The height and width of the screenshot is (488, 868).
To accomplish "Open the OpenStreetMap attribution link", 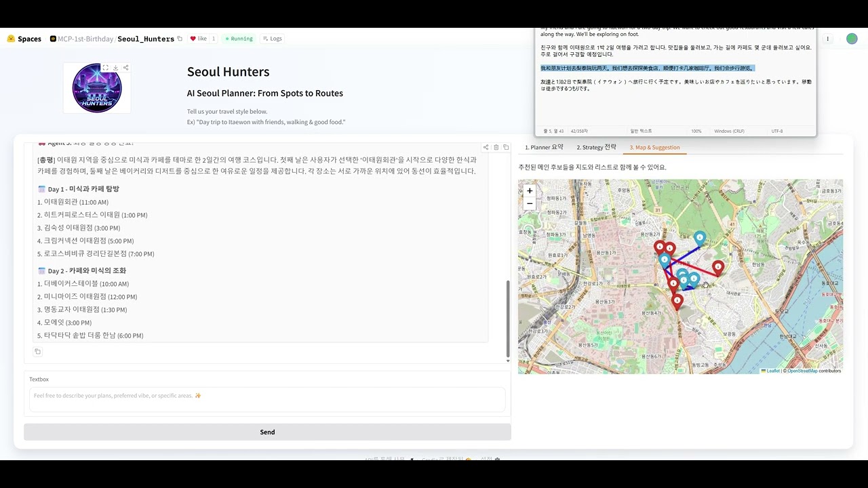I will 802,371.
